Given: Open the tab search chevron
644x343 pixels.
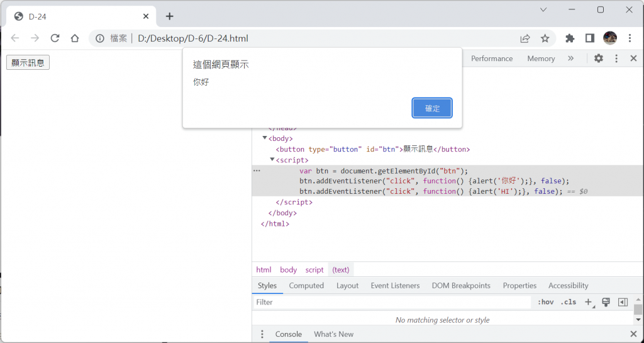Looking at the screenshot, I should coord(543,10).
